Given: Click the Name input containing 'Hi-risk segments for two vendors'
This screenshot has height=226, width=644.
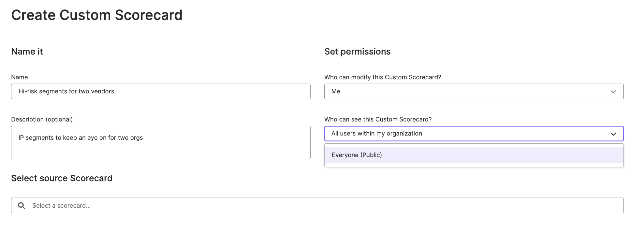Looking at the screenshot, I should coord(161,91).
